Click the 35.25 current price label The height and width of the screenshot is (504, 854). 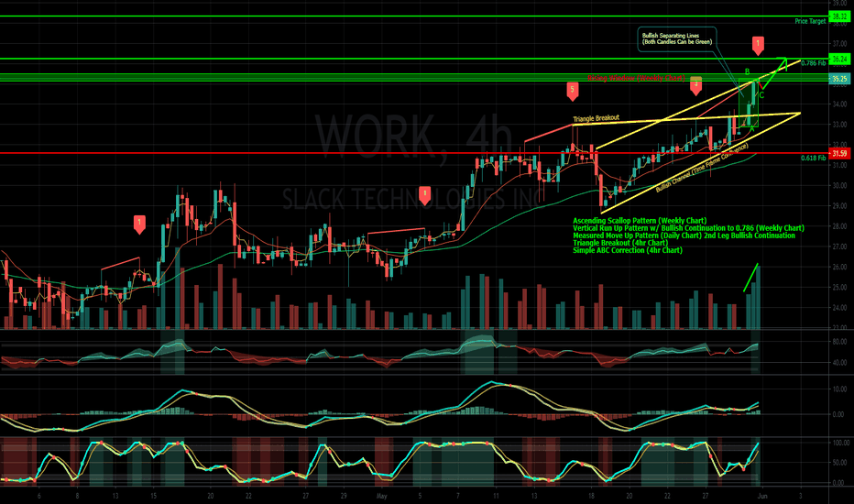[x=839, y=79]
